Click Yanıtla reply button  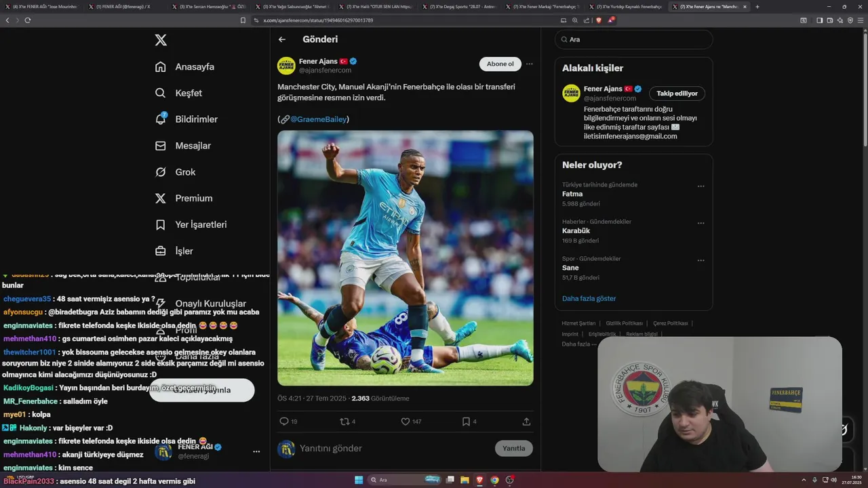pos(514,448)
